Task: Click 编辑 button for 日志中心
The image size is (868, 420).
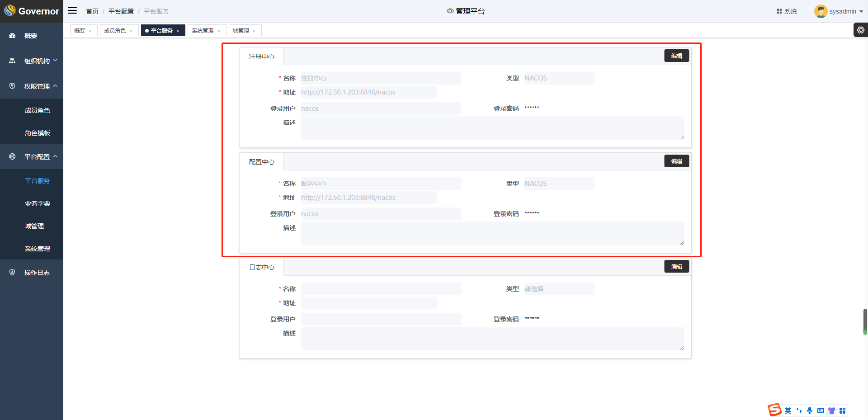Action: click(x=677, y=266)
